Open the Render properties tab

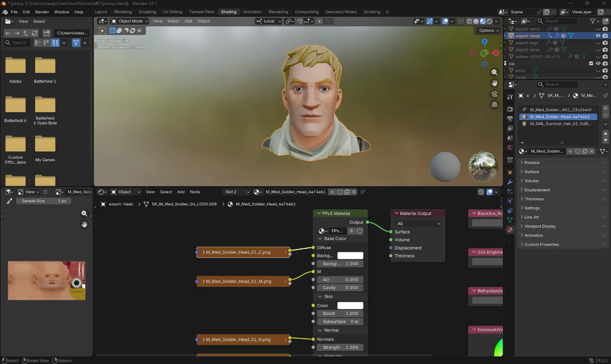tap(510, 109)
